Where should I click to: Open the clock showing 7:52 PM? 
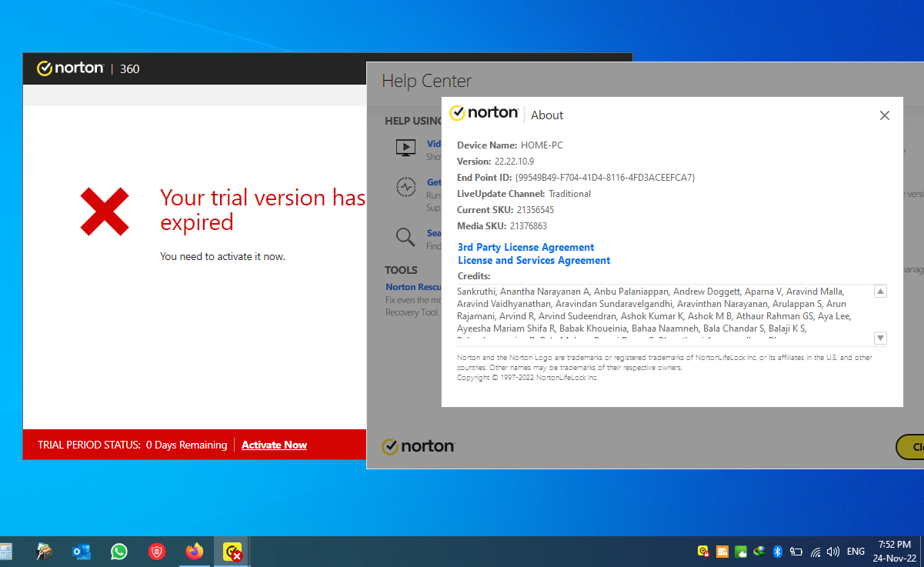click(x=894, y=551)
